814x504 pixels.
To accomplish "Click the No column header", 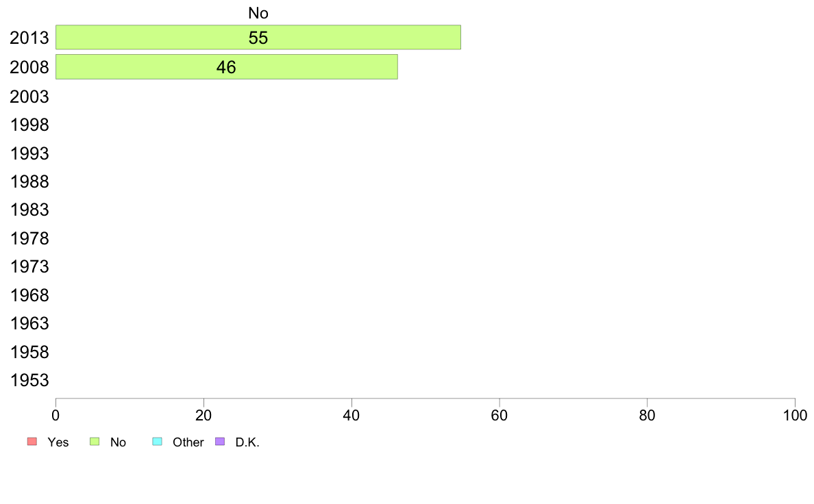I will pos(258,13).
